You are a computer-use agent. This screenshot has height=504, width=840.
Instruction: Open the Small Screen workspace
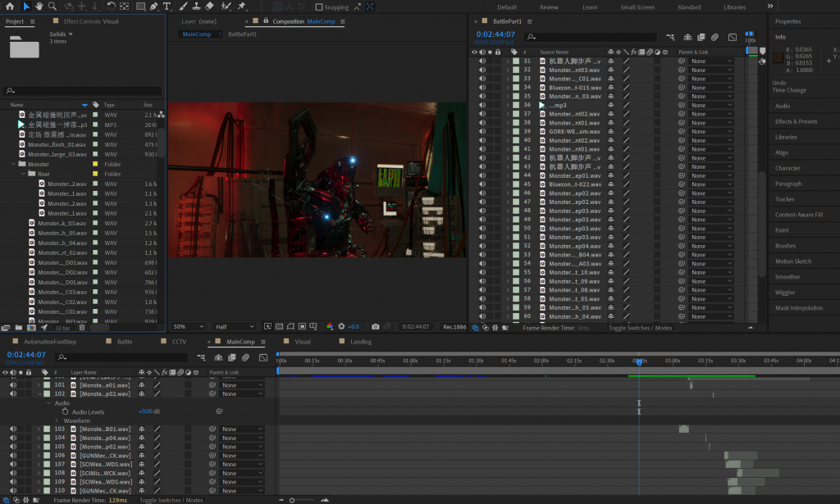(637, 7)
